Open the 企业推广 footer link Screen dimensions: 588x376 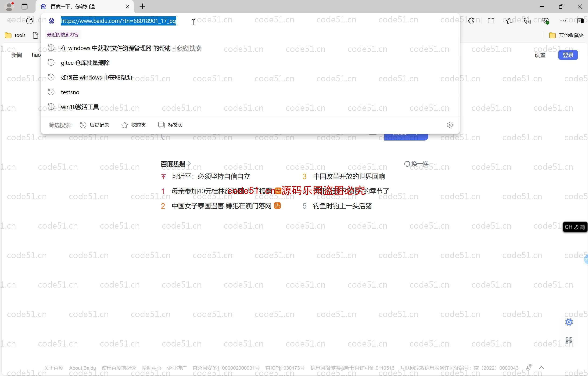(x=177, y=368)
